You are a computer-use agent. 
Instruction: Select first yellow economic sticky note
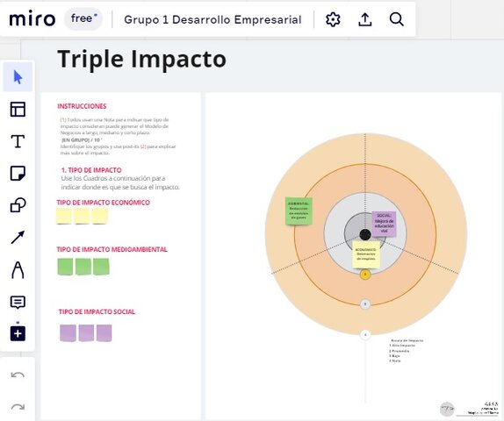coord(63,216)
